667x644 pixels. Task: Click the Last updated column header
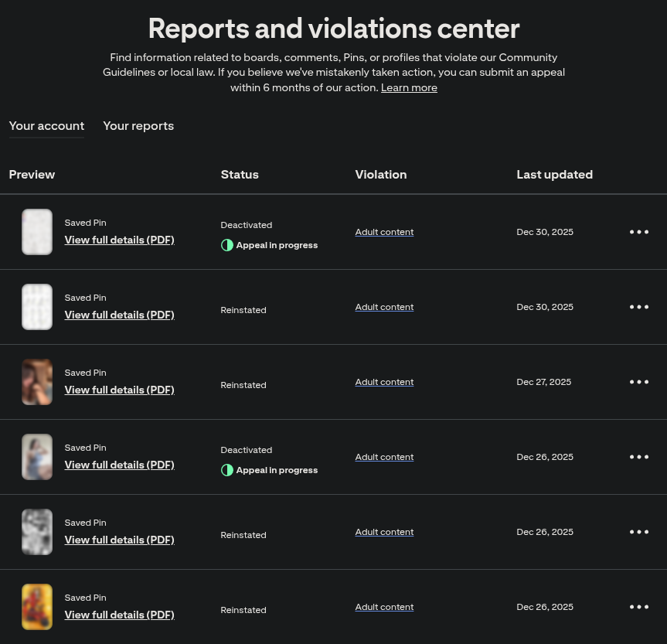point(554,175)
